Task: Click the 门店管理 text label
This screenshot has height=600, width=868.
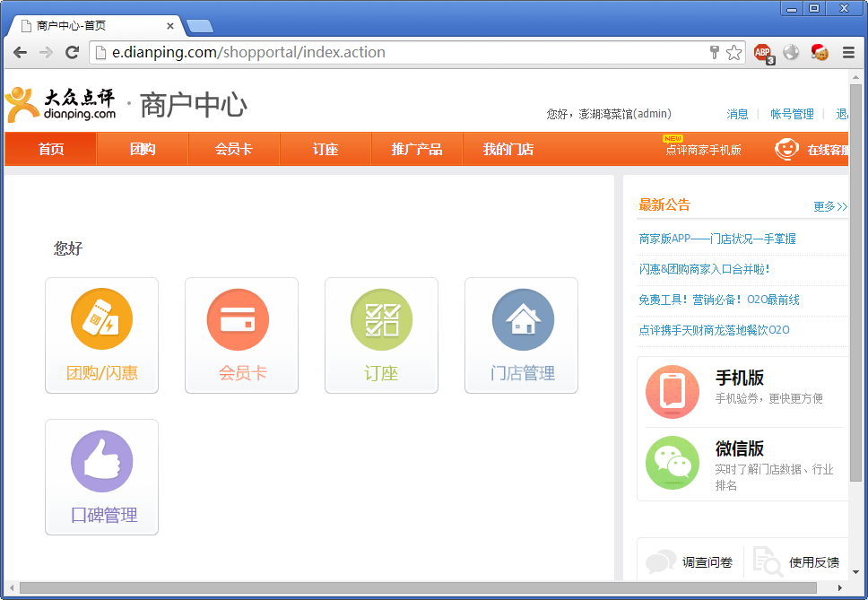Action: [522, 373]
